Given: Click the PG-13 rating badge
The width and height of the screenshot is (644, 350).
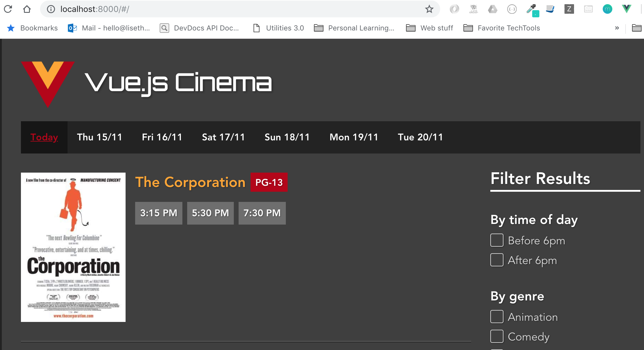Looking at the screenshot, I should (x=269, y=182).
